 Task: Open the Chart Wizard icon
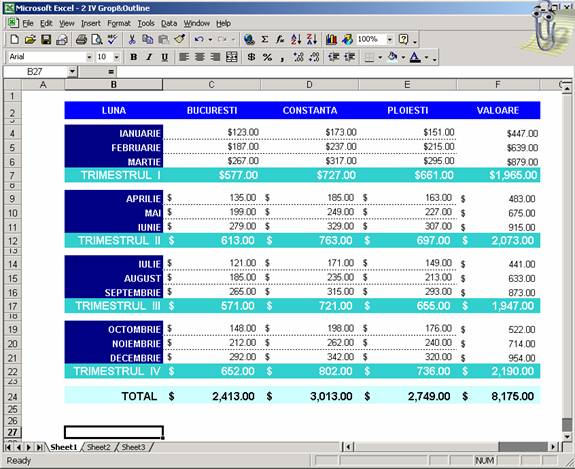click(x=331, y=39)
